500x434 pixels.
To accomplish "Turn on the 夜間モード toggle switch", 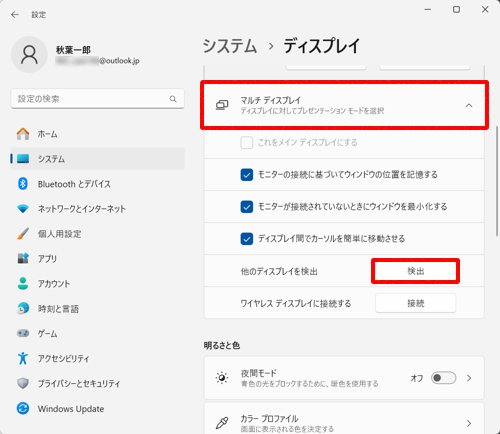I will pyautogui.click(x=443, y=378).
